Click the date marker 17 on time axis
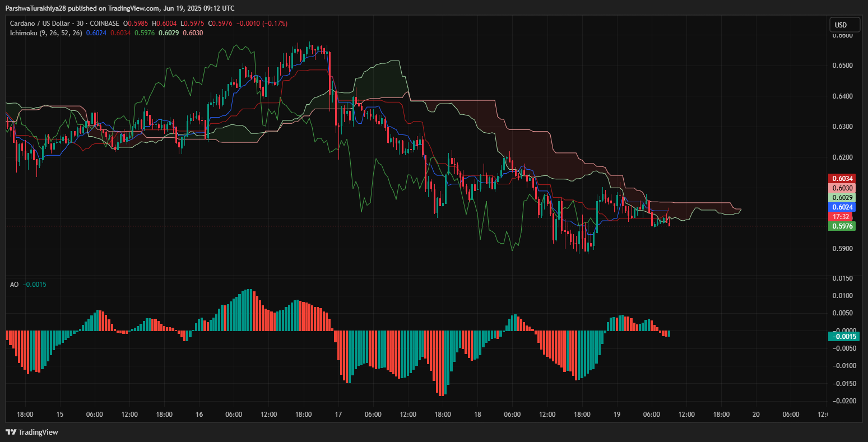The height and width of the screenshot is (442, 868). pyautogui.click(x=338, y=415)
